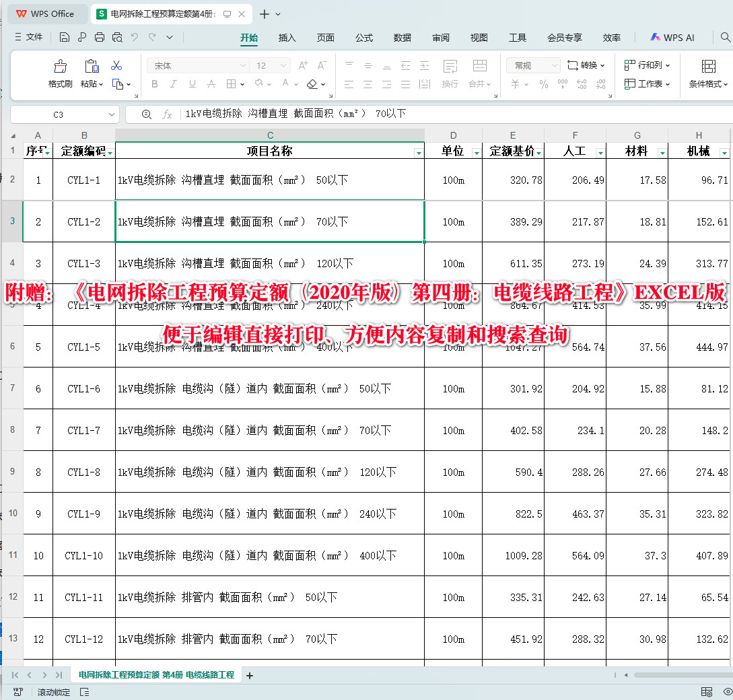Viewport: 733px width, 700px height.
Task: Toggle 滚动锁定 scroll lock in status bar
Action: coord(53,691)
